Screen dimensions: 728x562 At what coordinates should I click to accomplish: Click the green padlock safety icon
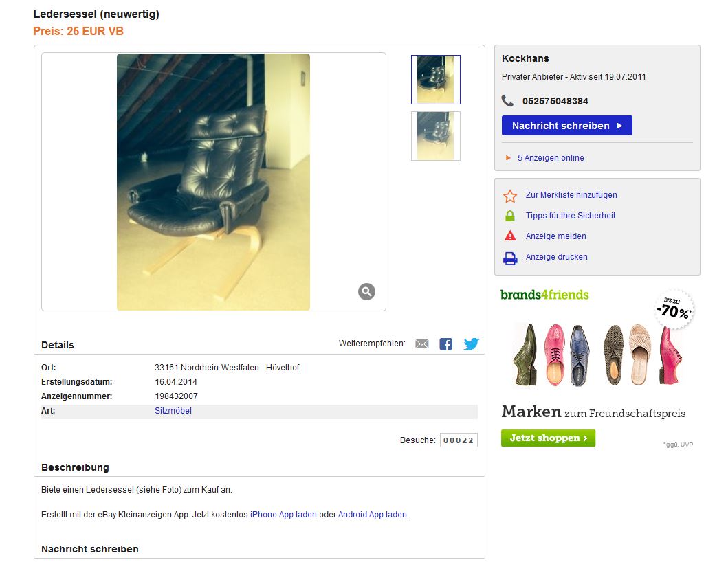pos(510,216)
